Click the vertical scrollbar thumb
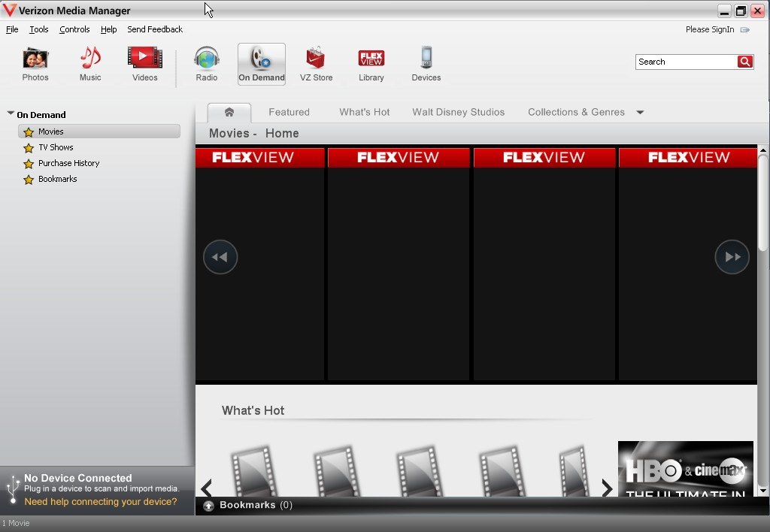Screen dimensions: 770x532 tap(762, 204)
